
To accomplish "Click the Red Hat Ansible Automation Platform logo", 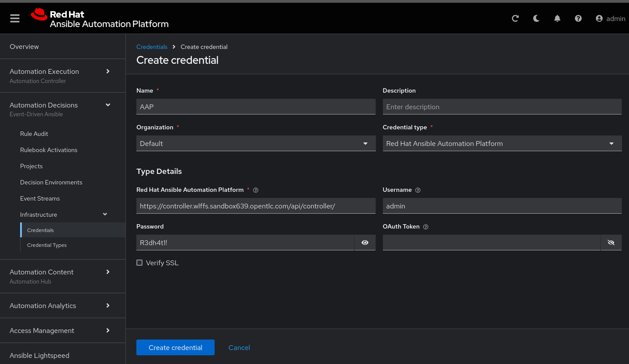I will pyautogui.click(x=100, y=18).
